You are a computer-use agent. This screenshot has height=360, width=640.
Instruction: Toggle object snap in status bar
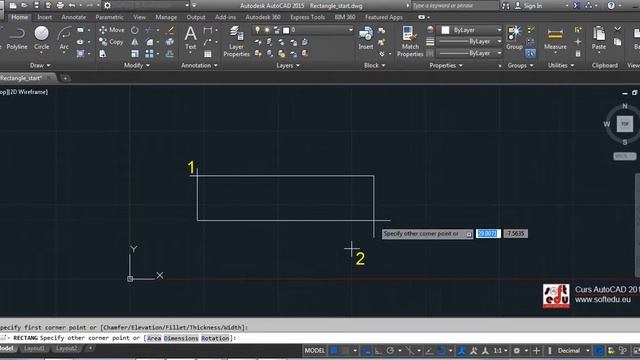click(x=441, y=351)
